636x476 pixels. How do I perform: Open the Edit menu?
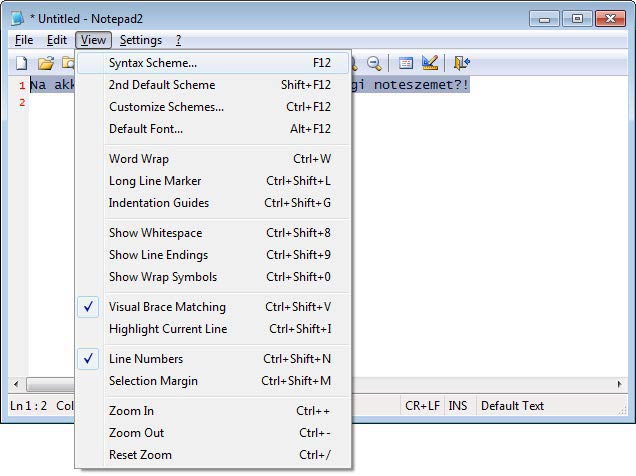pyautogui.click(x=57, y=40)
